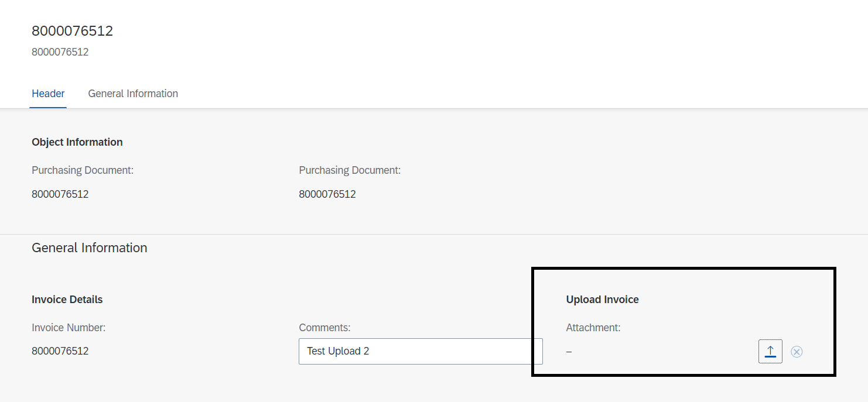This screenshot has width=868, height=402.
Task: Click the subtitle 8000076512 under the title
Action: pos(60,51)
